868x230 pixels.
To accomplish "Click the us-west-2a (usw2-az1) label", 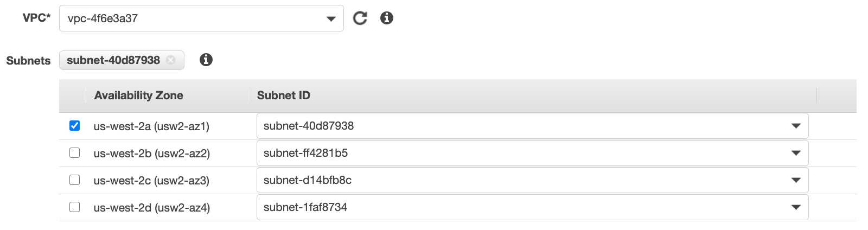I will [151, 126].
